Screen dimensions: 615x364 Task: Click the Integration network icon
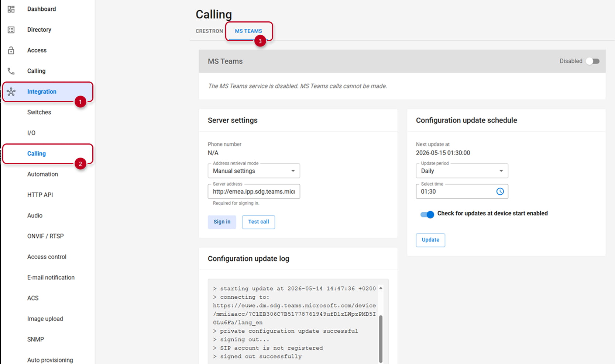pos(11,92)
